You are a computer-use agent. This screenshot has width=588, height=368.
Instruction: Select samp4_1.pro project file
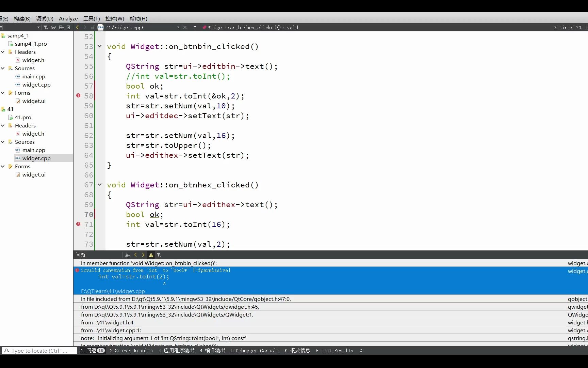click(31, 44)
